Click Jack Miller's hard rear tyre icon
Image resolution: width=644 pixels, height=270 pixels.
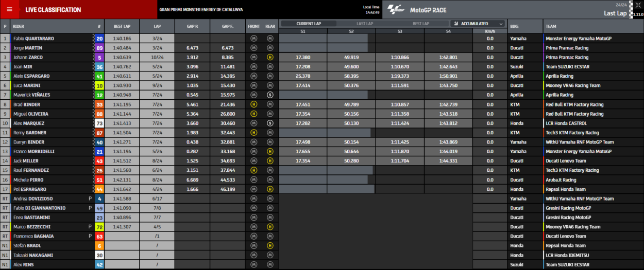pyautogui.click(x=270, y=161)
